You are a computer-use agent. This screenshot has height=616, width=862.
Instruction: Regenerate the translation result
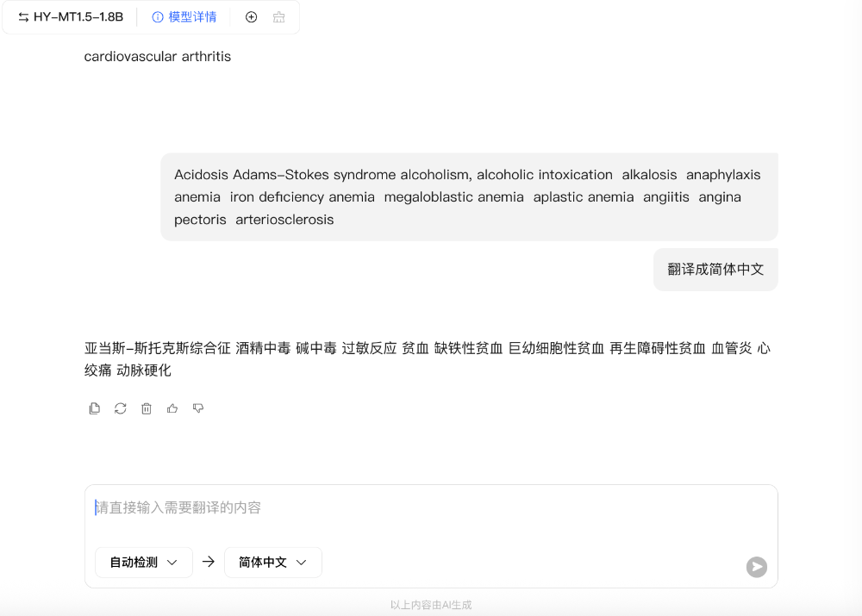tap(120, 408)
